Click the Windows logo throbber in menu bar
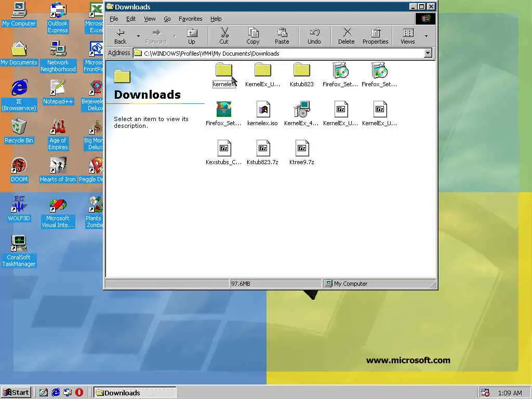The image size is (532, 399). [425, 19]
